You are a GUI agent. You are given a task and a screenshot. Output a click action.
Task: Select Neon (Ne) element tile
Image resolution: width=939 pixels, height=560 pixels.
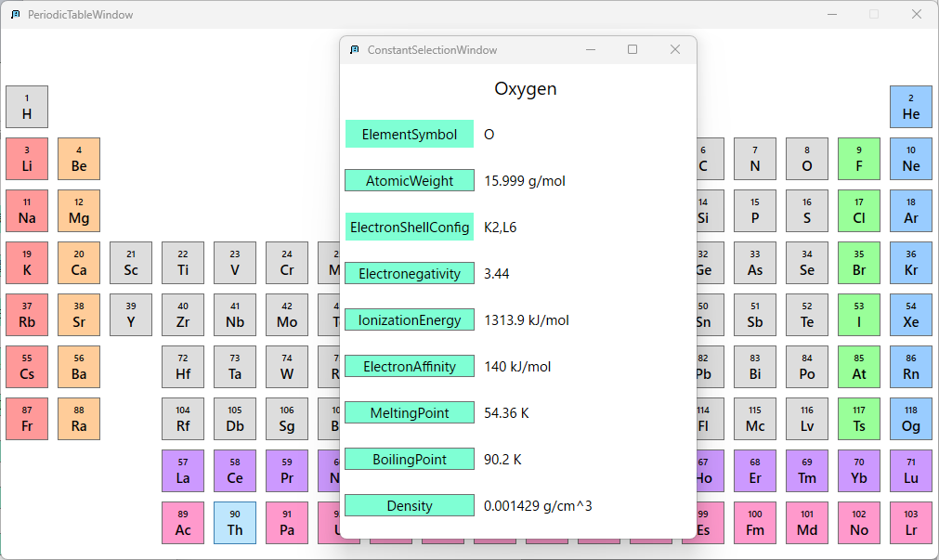click(x=911, y=159)
